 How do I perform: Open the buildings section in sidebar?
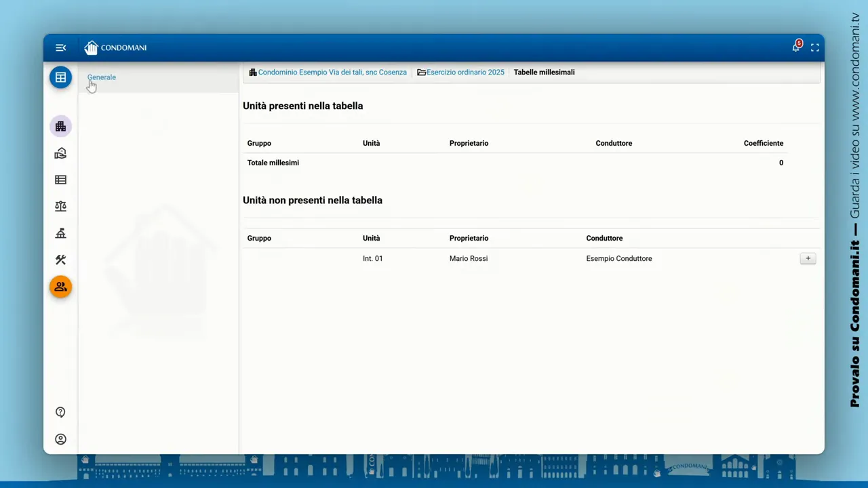click(60, 127)
